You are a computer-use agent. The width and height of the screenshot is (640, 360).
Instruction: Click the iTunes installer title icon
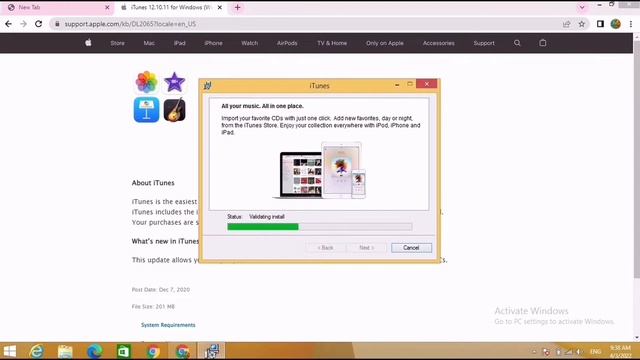pyautogui.click(x=208, y=85)
